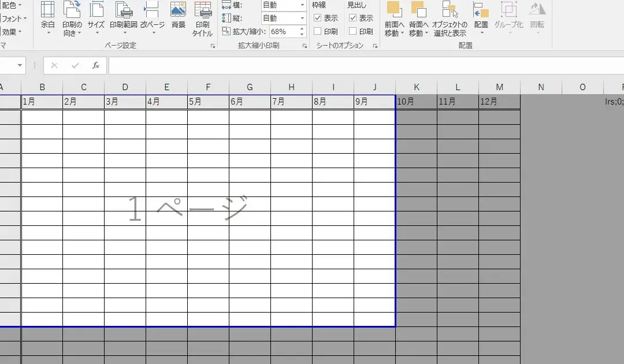Click the サイズ (Size) icon

(95, 17)
